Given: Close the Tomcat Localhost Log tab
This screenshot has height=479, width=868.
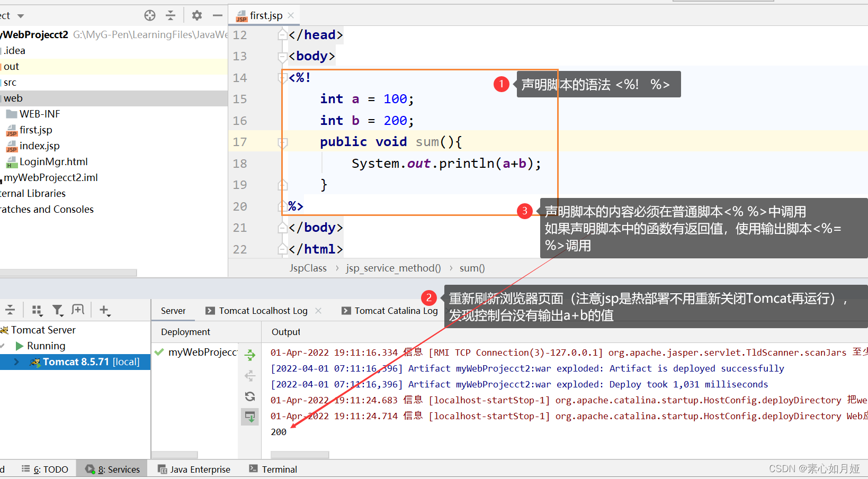Looking at the screenshot, I should 318,311.
